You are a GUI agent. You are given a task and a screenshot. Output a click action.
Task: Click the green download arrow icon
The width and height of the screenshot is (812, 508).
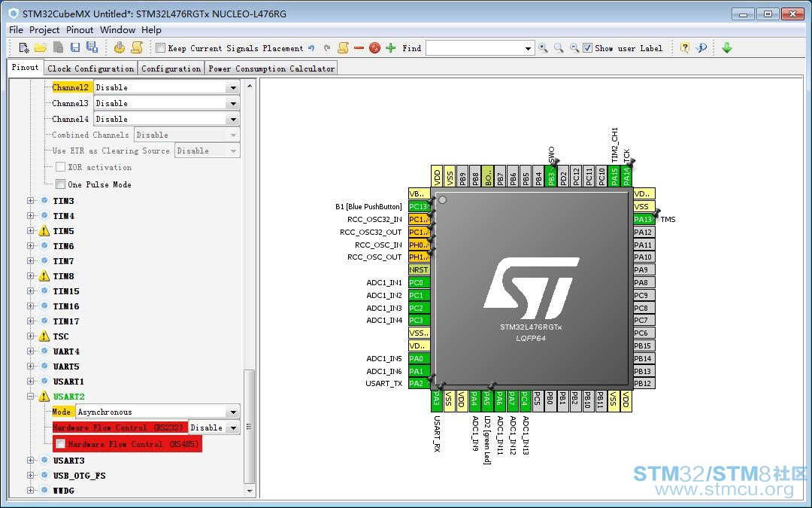[727, 48]
